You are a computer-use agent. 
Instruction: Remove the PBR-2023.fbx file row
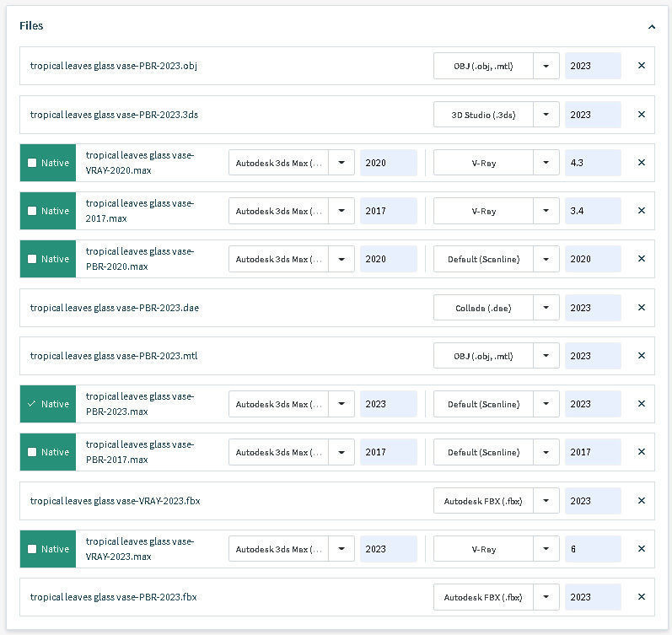641,597
